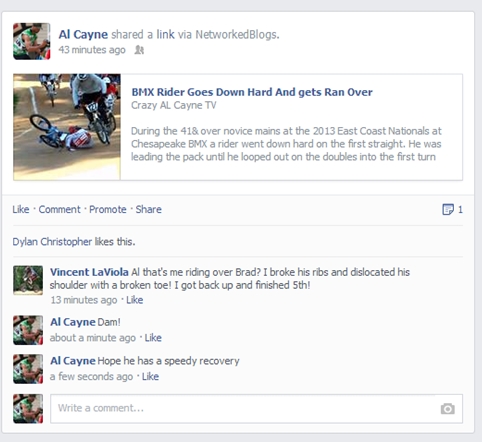Click avatar beside "speedy recovery" comment
482x442 pixels.
click(28, 369)
